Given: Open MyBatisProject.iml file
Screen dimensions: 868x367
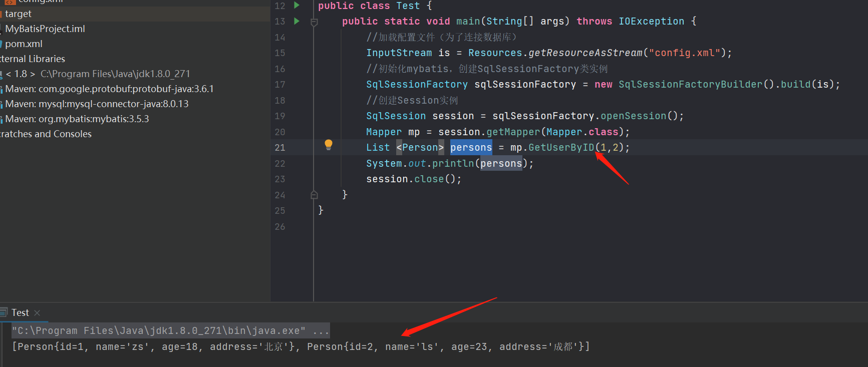Looking at the screenshot, I should (x=45, y=29).
